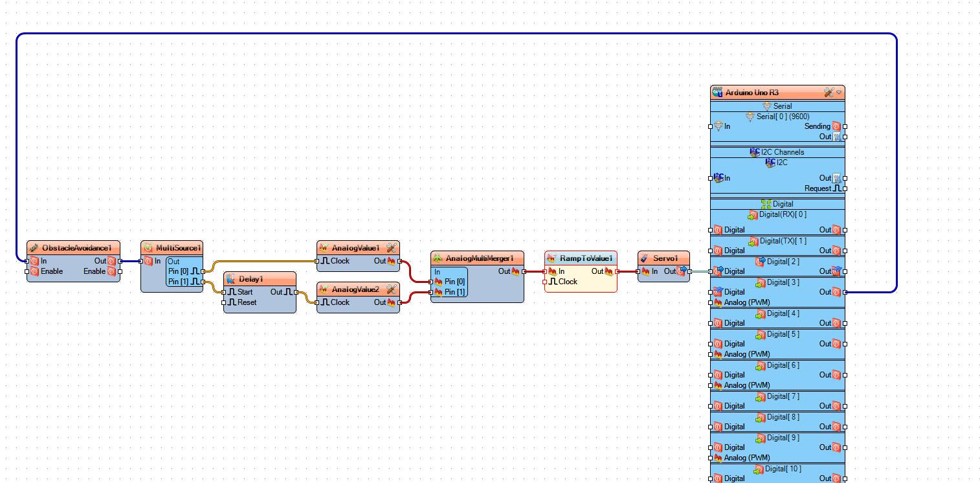Click the Digital[ 2 ] channel icon

click(761, 262)
